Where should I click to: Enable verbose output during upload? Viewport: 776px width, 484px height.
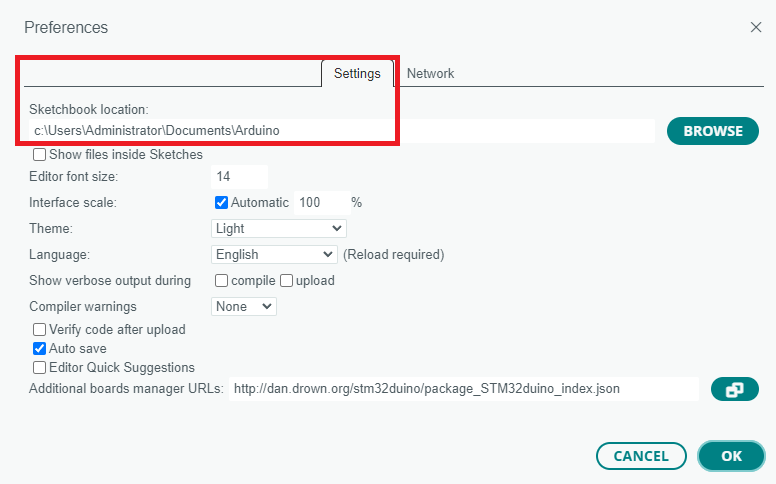coord(286,280)
